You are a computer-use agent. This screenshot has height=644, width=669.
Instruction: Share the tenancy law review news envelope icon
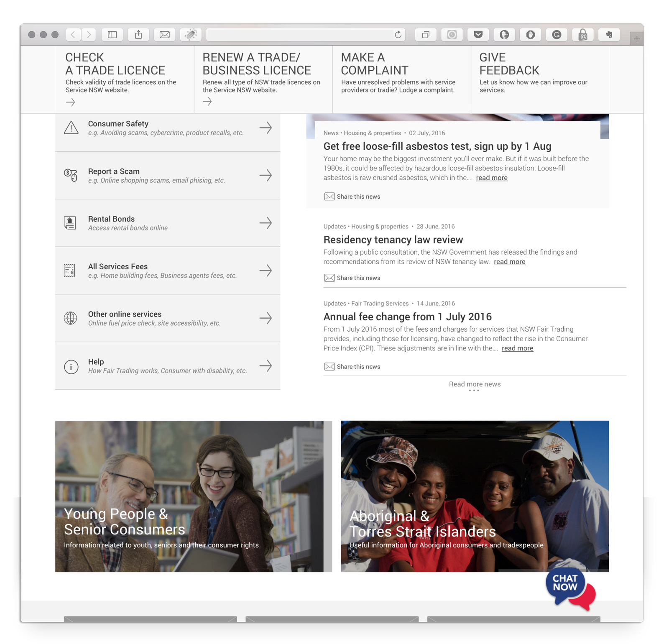point(329,278)
